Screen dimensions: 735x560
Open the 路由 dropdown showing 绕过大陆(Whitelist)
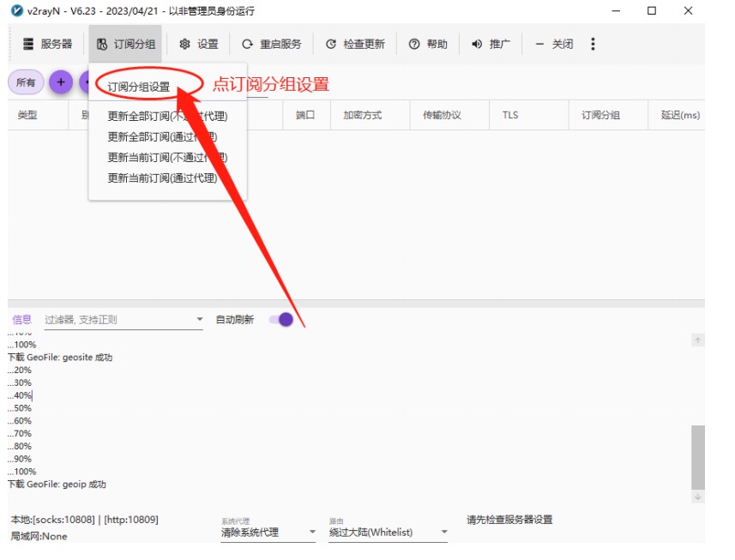coord(389,532)
